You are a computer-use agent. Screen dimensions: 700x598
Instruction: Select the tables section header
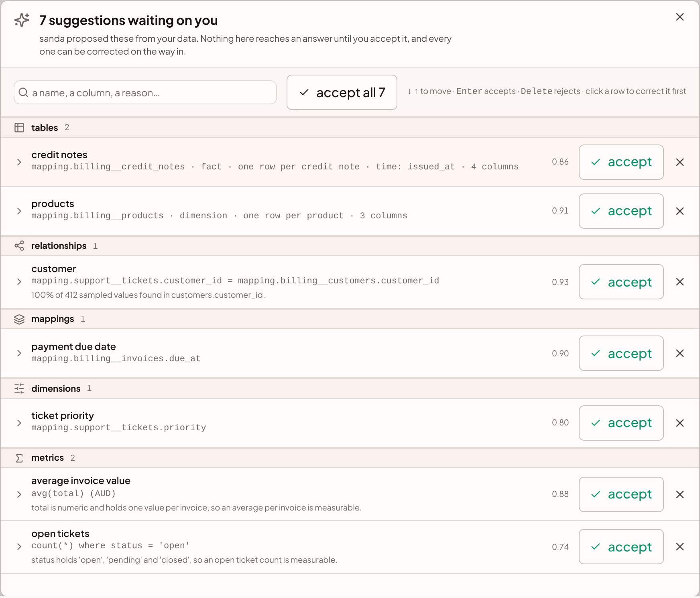(x=350, y=128)
